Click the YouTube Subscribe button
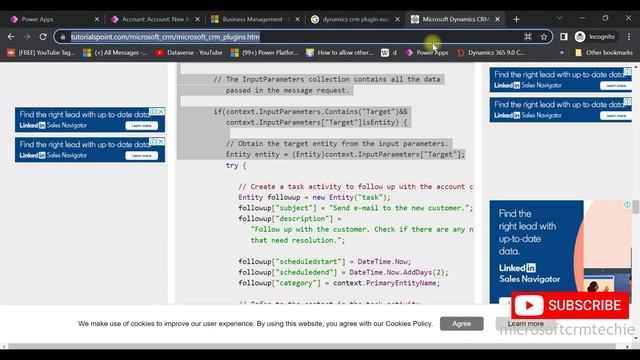The width and height of the screenshot is (640, 360). (570, 305)
